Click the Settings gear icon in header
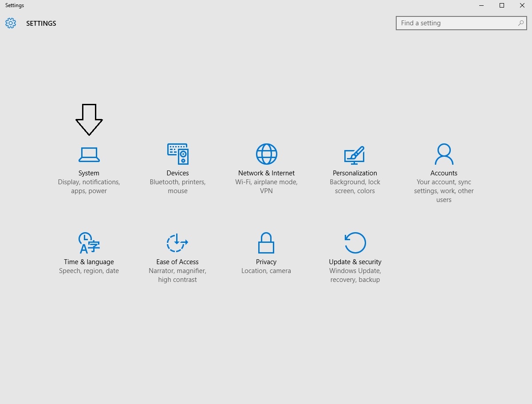532x404 pixels. pos(11,23)
